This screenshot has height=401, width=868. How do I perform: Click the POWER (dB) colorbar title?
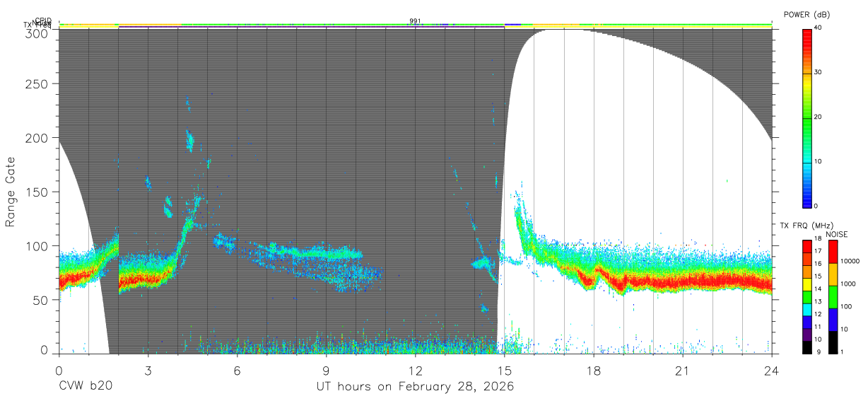pos(808,14)
